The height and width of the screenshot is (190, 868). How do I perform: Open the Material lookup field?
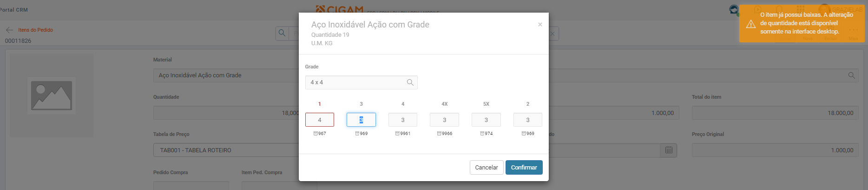(225, 75)
